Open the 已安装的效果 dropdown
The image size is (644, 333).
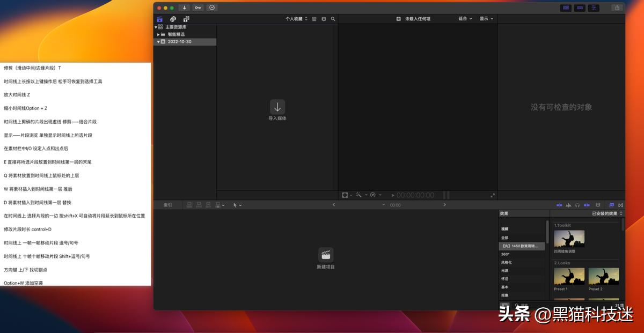pyautogui.click(x=608, y=213)
